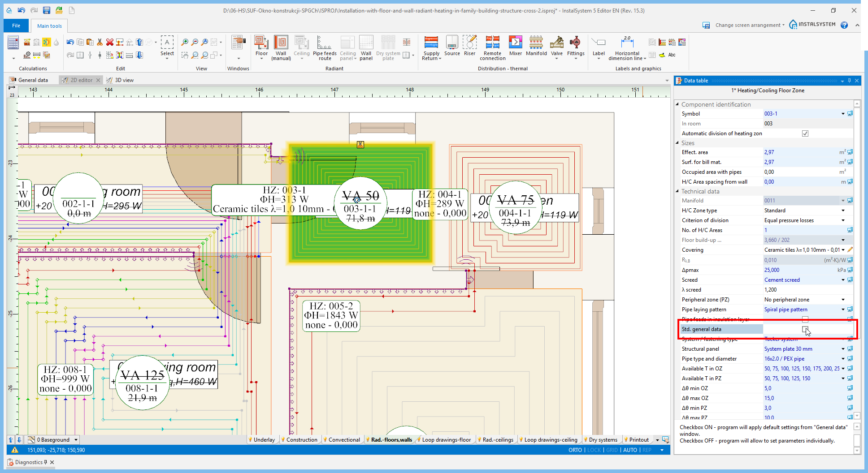
Task: Add a Source component
Action: 452,46
